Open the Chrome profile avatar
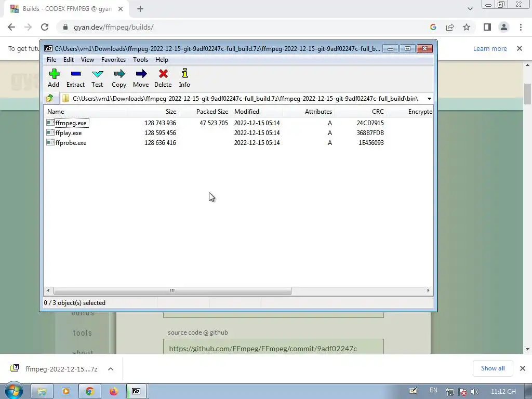This screenshot has height=399, width=532. click(504, 27)
